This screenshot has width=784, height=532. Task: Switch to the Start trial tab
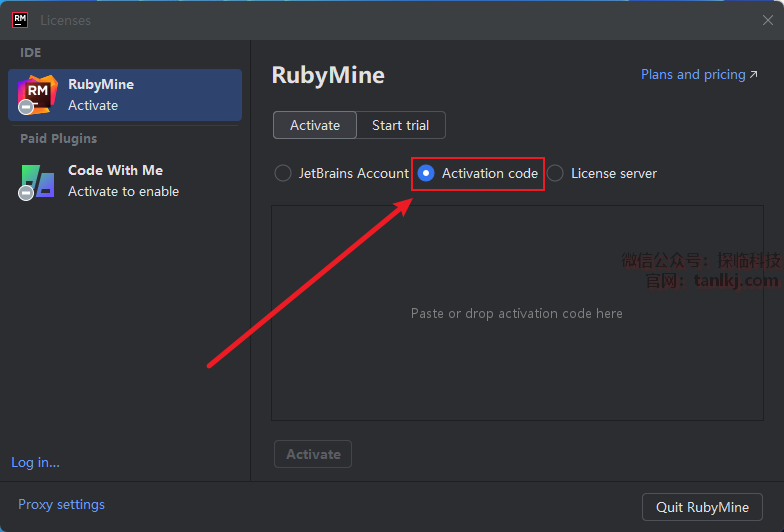tap(400, 125)
